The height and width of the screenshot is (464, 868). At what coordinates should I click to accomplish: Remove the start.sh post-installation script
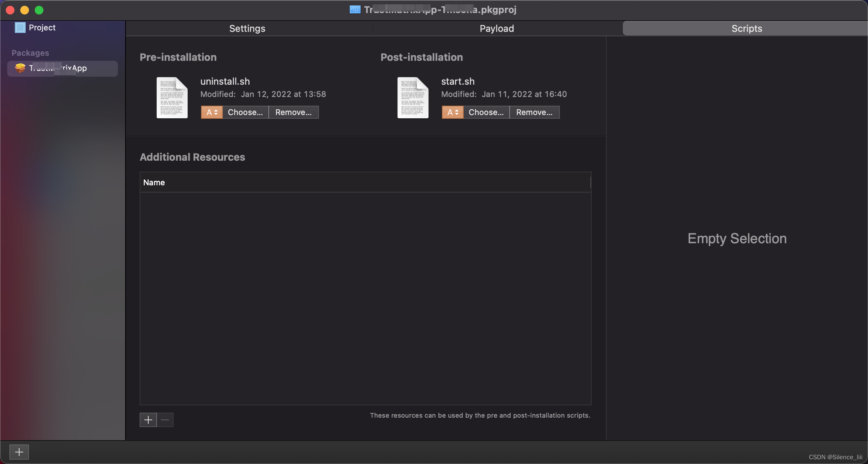(x=535, y=112)
